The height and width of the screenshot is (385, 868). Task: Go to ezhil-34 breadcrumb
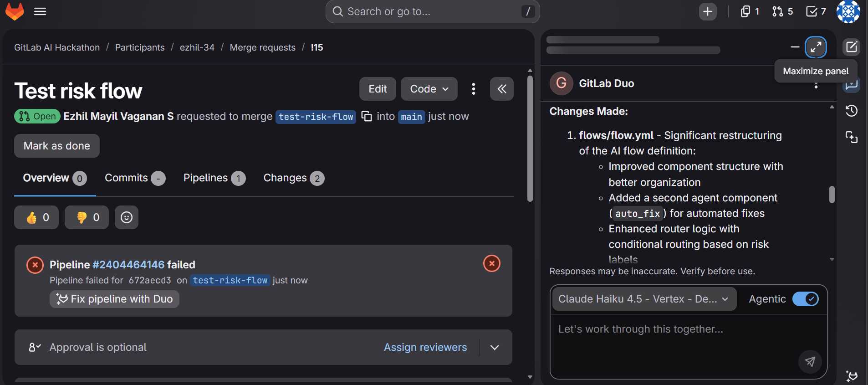coord(197,47)
